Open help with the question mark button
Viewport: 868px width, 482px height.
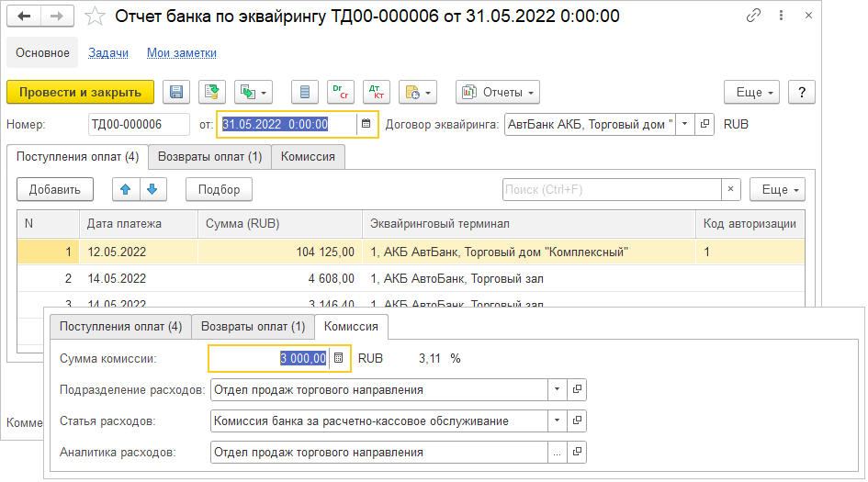802,93
